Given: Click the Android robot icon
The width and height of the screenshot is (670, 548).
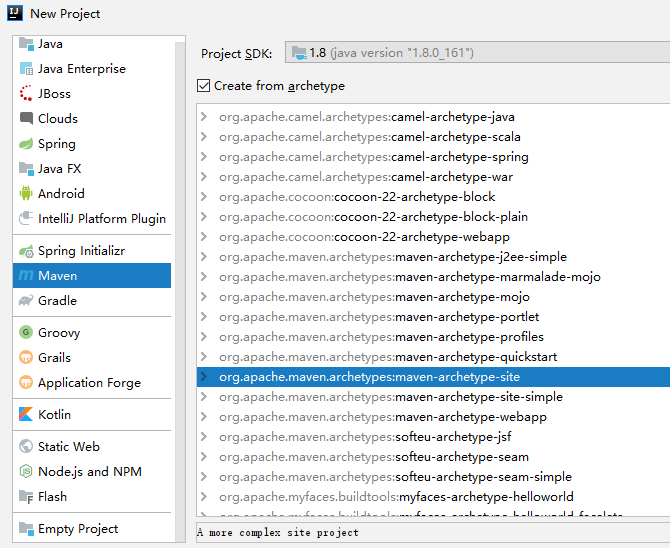Looking at the screenshot, I should [x=26, y=193].
